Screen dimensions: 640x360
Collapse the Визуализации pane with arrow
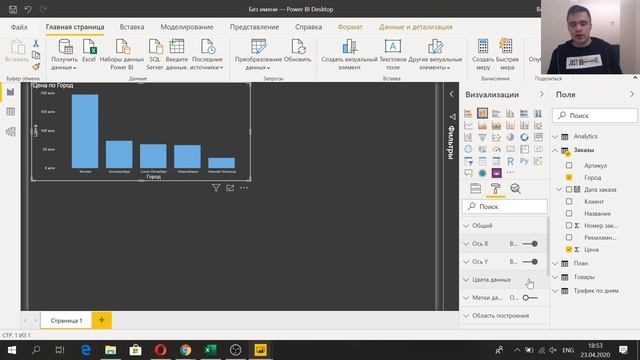pyautogui.click(x=542, y=94)
